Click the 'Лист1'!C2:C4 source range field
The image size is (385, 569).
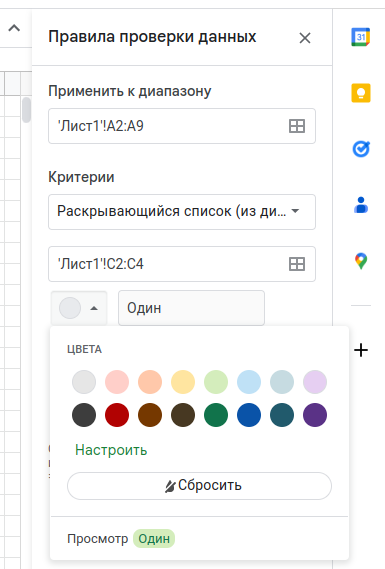pyautogui.click(x=182, y=264)
